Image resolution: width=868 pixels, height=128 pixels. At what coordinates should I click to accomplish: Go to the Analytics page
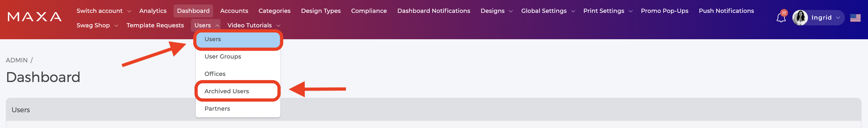tap(153, 11)
